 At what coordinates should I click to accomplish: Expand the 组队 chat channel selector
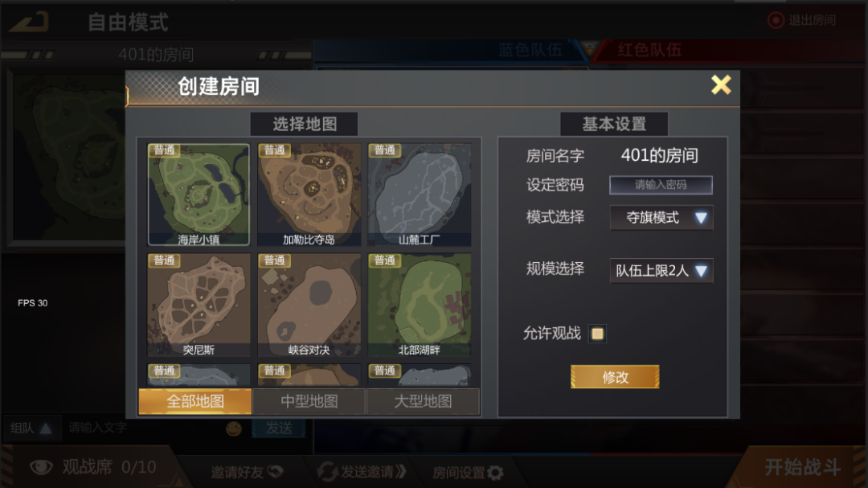click(x=31, y=429)
